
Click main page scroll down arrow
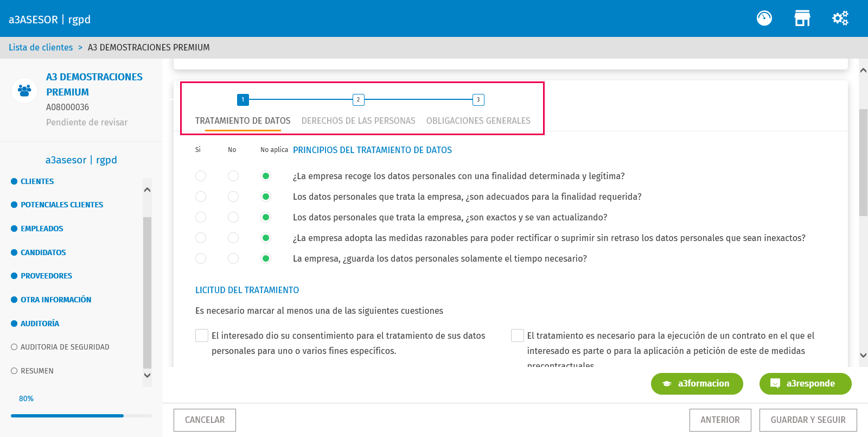(x=863, y=356)
